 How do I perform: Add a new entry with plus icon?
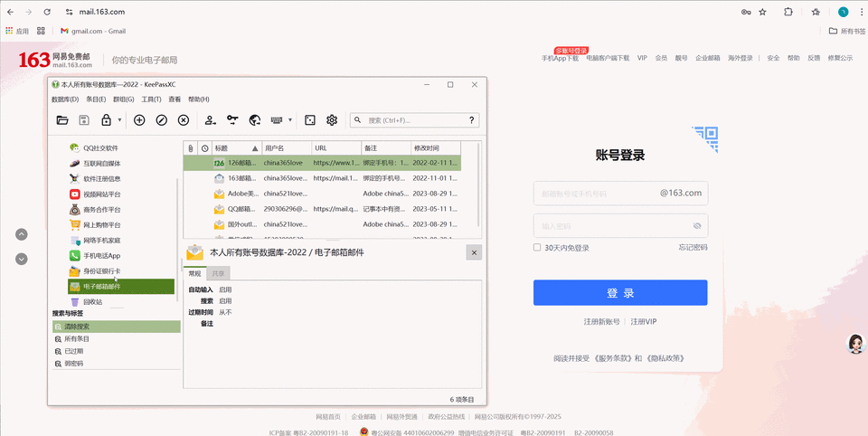[139, 119]
